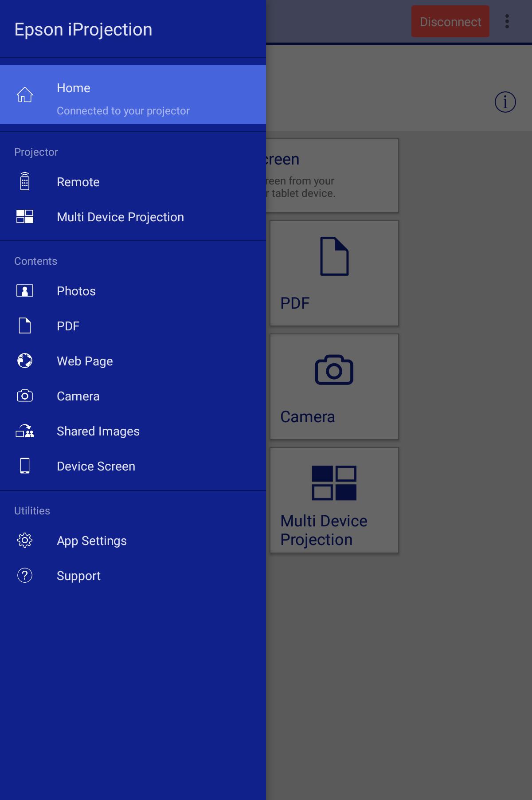
Task: Select Multi Device Projection in the drawer
Action: click(133, 217)
